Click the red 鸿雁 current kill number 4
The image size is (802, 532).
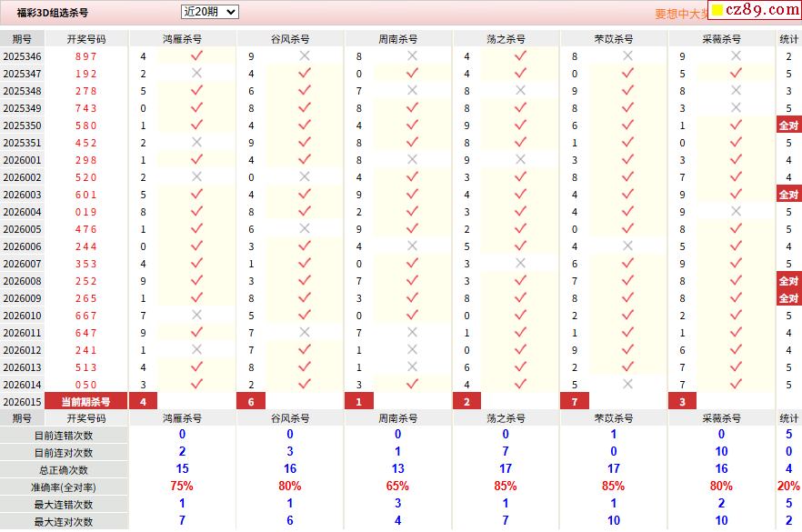click(143, 402)
